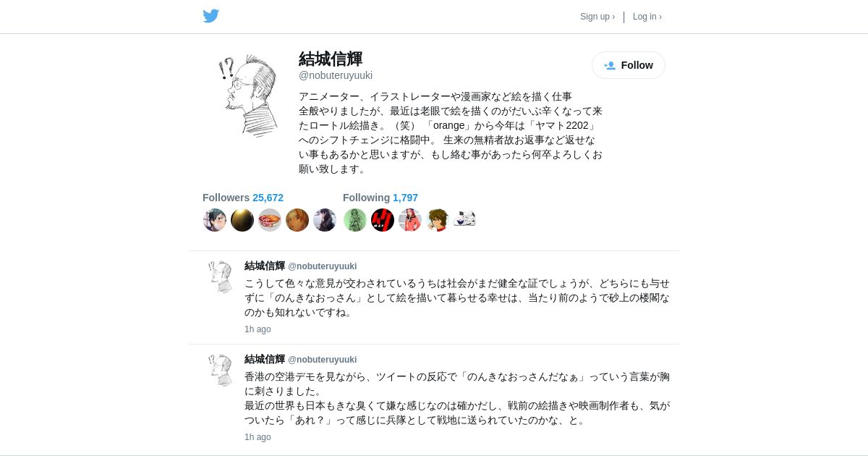Follow 結城信輝 with the Follow button
868x456 pixels.
click(629, 65)
